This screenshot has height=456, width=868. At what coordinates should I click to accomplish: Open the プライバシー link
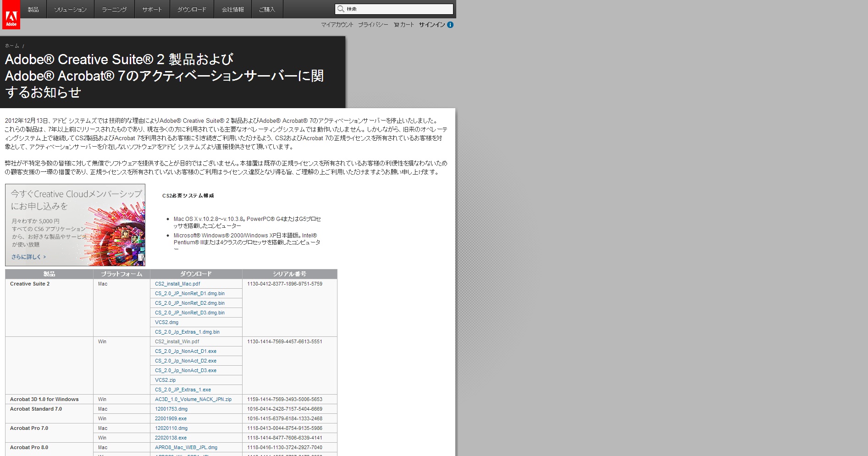(373, 25)
